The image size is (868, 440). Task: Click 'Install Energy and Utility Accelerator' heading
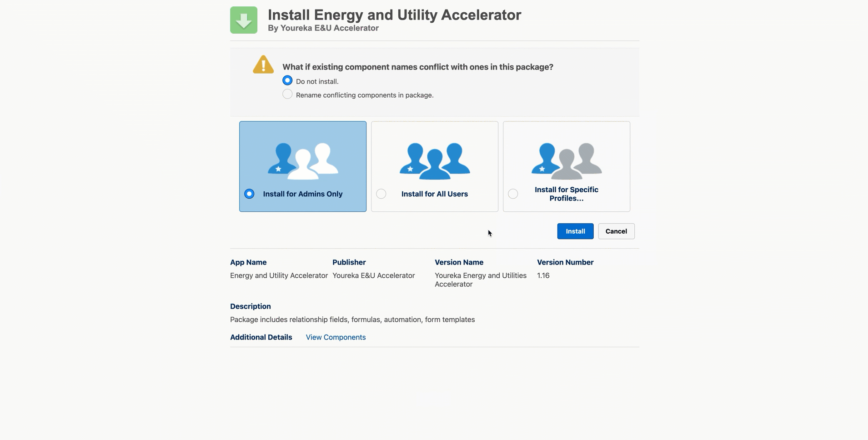394,15
